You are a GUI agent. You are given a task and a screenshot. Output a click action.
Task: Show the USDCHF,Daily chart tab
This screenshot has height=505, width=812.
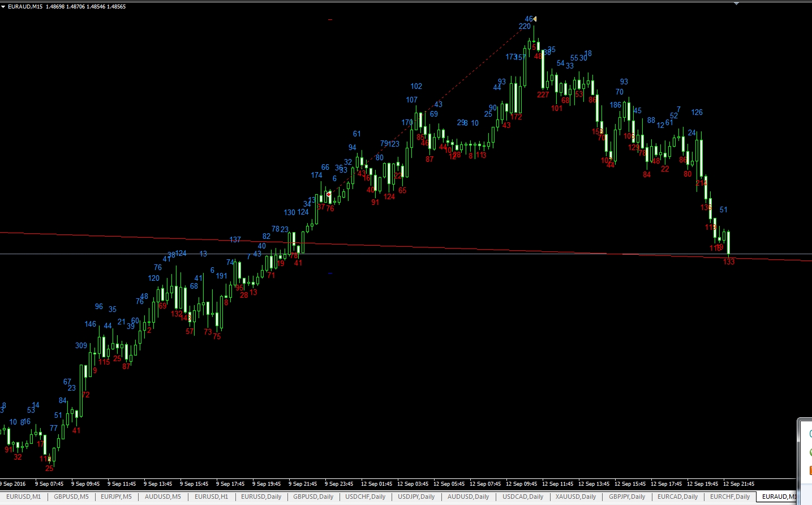[365, 497]
